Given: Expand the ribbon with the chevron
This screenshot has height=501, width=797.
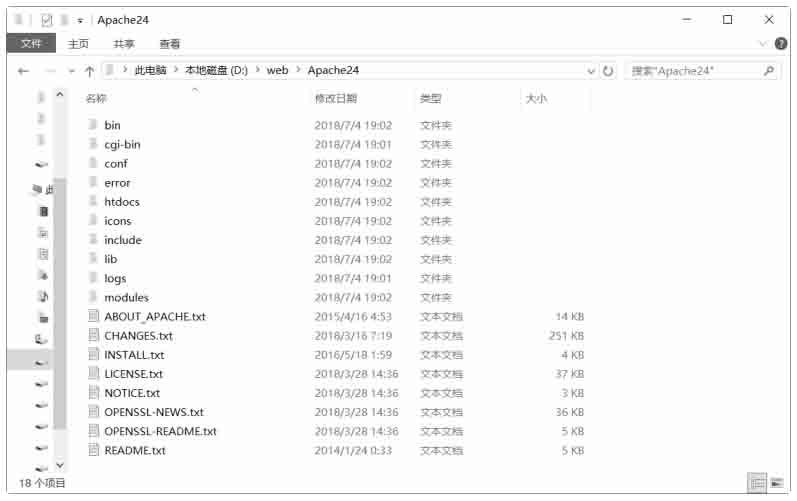Looking at the screenshot, I should click(762, 44).
